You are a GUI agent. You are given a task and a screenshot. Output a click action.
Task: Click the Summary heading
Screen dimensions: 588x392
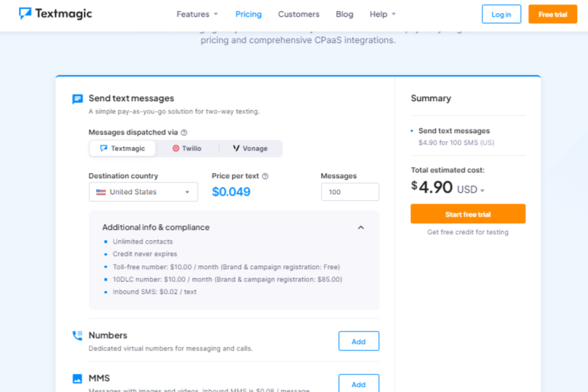click(x=431, y=98)
